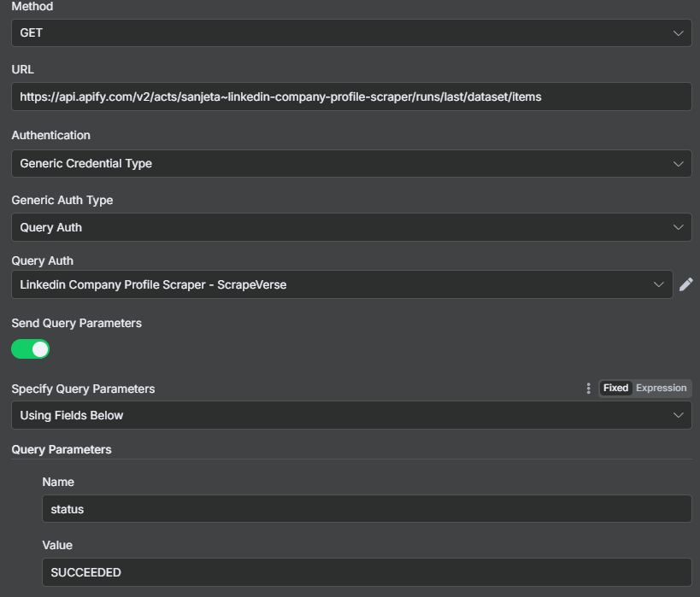The image size is (700, 597).
Task: Click the Query Parameters section heading
Action: tap(62, 449)
